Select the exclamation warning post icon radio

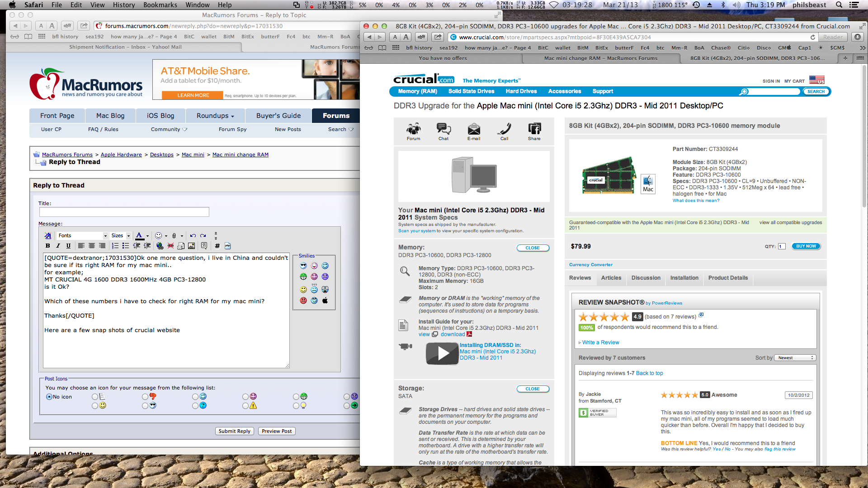(245, 406)
